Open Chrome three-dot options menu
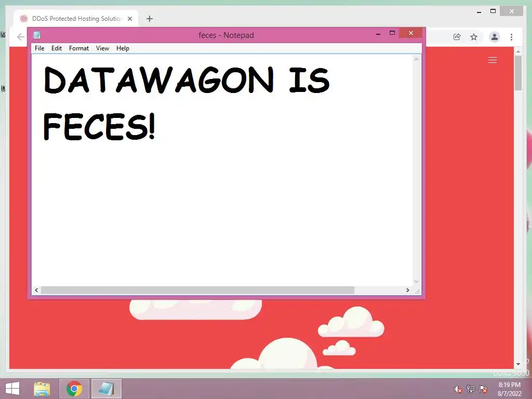Viewport: 532px width, 399px height. point(511,37)
